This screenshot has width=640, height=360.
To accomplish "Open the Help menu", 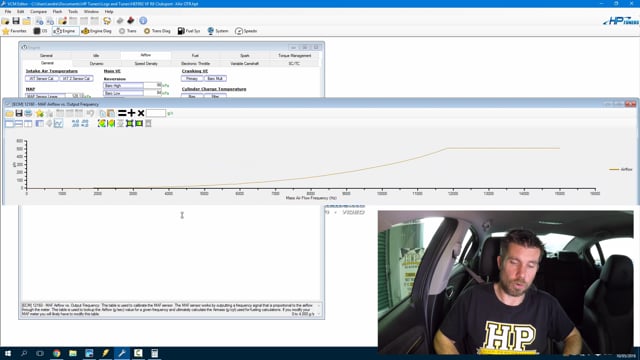I will (x=109, y=12).
